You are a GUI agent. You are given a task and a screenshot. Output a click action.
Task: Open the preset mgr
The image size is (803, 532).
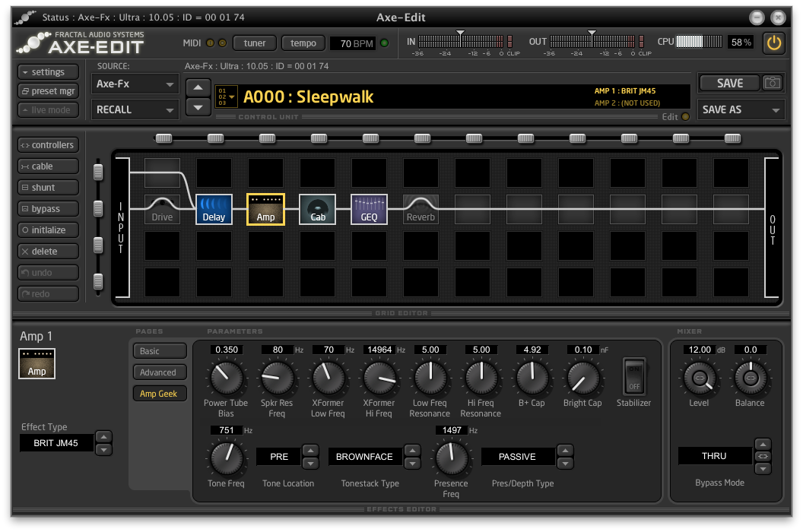[48, 90]
